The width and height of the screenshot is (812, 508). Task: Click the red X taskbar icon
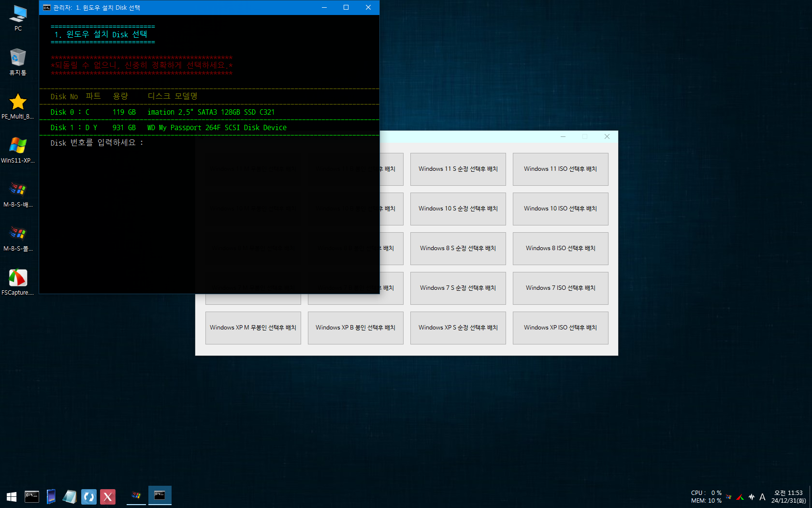pyautogui.click(x=108, y=496)
